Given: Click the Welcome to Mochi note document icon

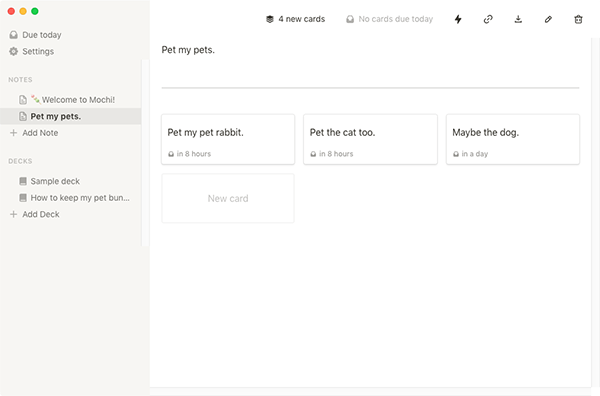Looking at the screenshot, I should click(23, 100).
